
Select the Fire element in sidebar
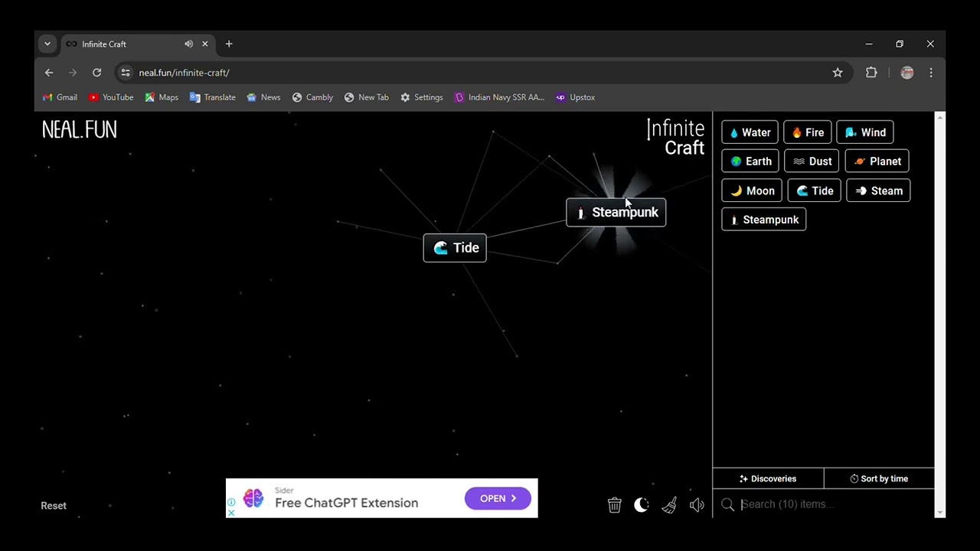[x=808, y=132]
